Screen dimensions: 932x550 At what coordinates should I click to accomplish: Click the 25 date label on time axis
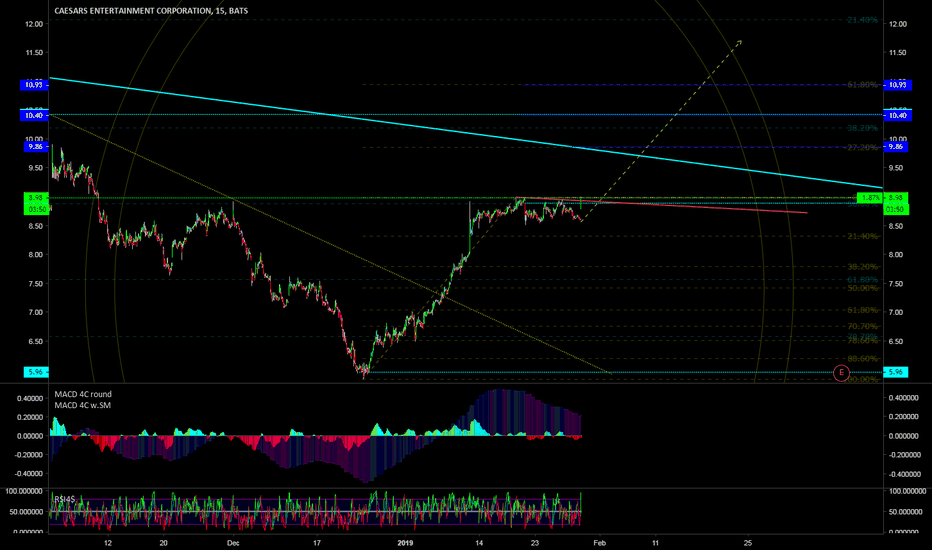pyautogui.click(x=748, y=543)
